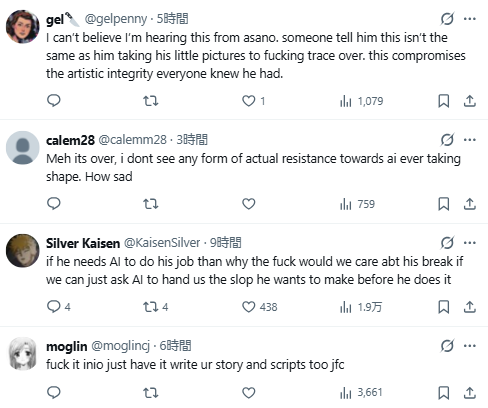Open Grok icon on moglin's tweet
Screen dimensions: 488x408
tap(447, 346)
